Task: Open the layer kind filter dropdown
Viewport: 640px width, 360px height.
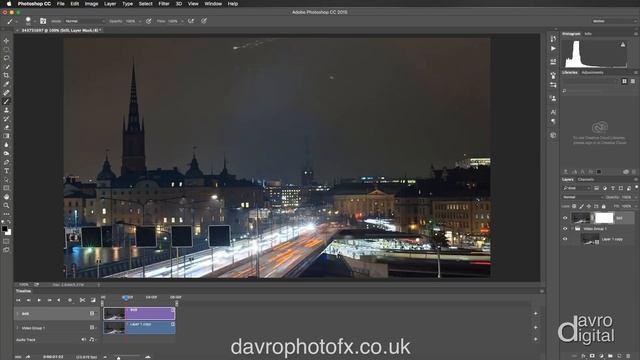Action: tap(576, 188)
